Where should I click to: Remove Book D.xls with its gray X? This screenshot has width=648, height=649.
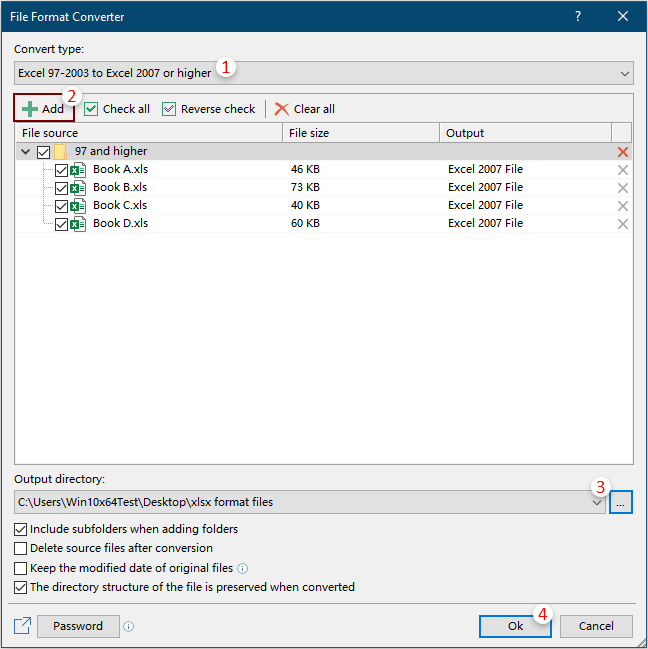[623, 224]
